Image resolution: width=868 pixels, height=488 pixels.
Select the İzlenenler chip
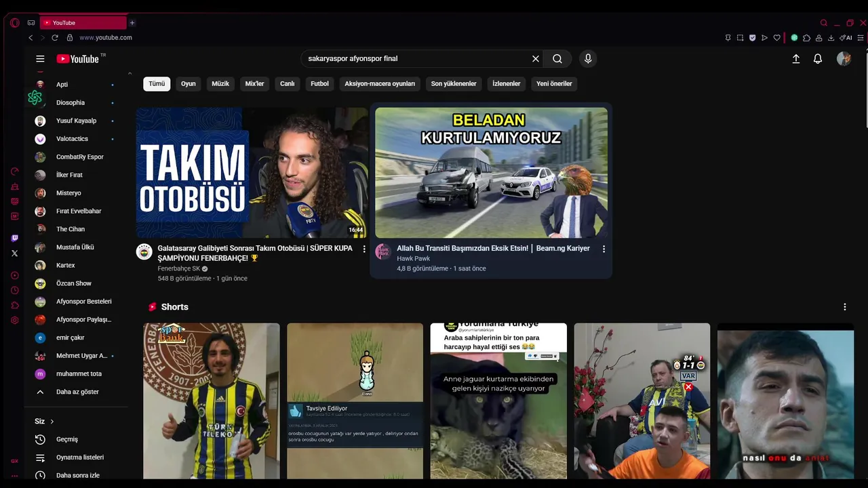(x=507, y=84)
